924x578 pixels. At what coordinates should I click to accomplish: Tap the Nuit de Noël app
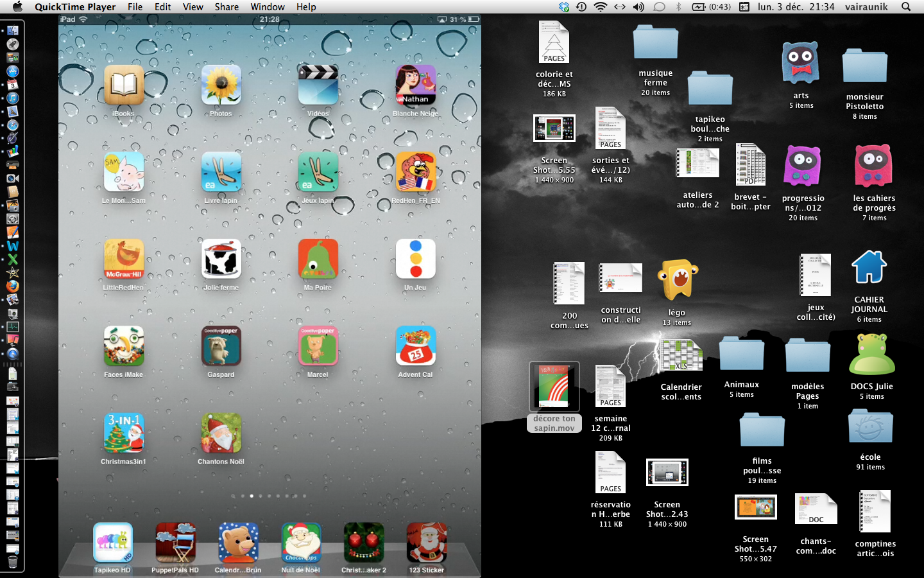[301, 543]
